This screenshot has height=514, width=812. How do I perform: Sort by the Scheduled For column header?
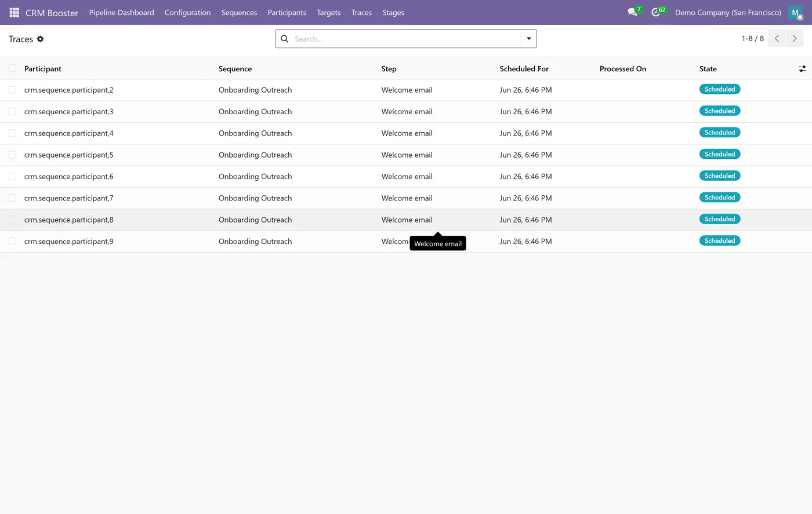524,68
